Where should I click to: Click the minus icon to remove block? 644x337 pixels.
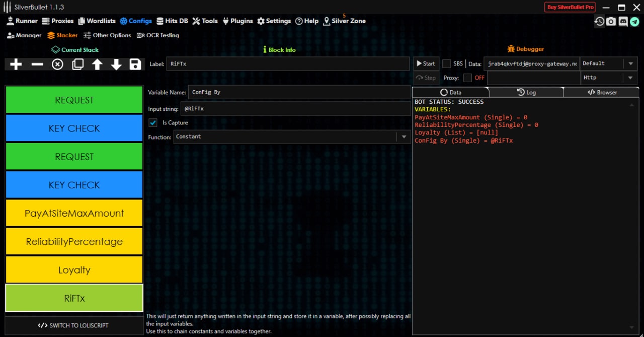[37, 64]
